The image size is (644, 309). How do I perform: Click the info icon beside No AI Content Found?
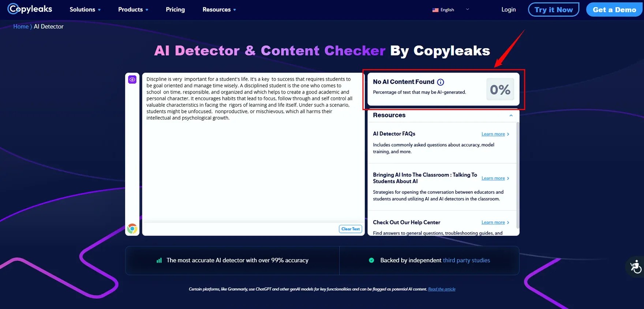441,82
